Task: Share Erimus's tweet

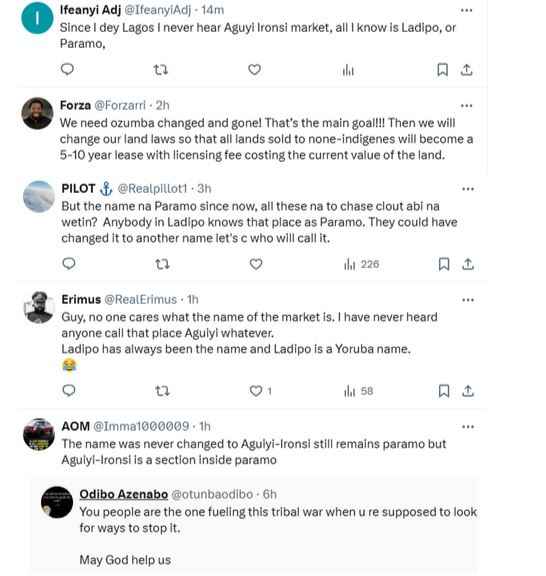Action: pyautogui.click(x=468, y=391)
